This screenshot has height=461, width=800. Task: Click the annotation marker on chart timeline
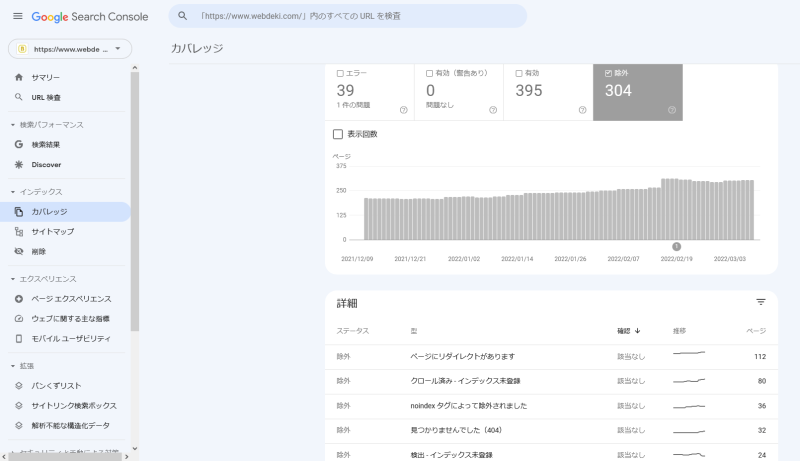676,246
